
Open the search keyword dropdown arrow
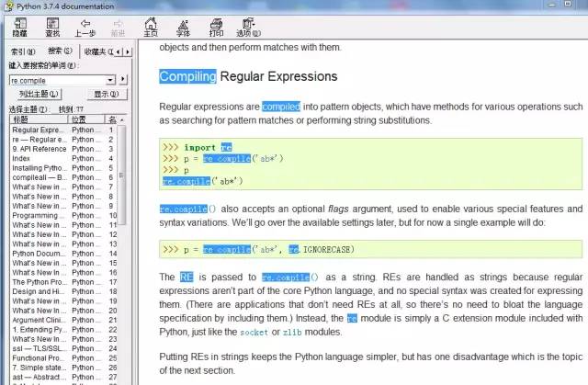(110, 80)
